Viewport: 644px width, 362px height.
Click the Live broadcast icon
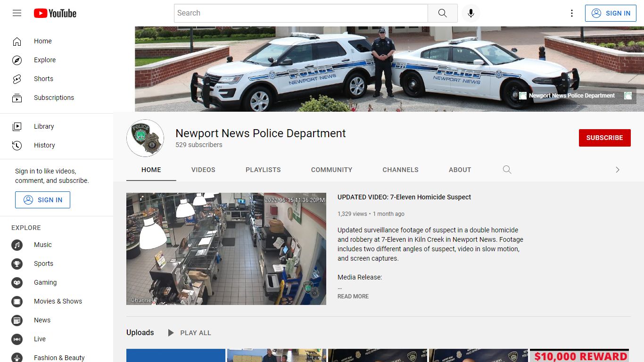[x=17, y=339]
